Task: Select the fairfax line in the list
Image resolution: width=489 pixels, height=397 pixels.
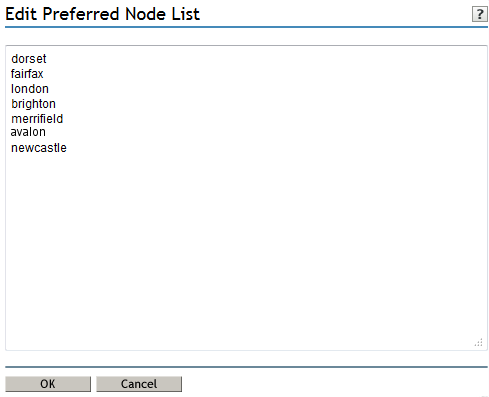Action: click(27, 74)
